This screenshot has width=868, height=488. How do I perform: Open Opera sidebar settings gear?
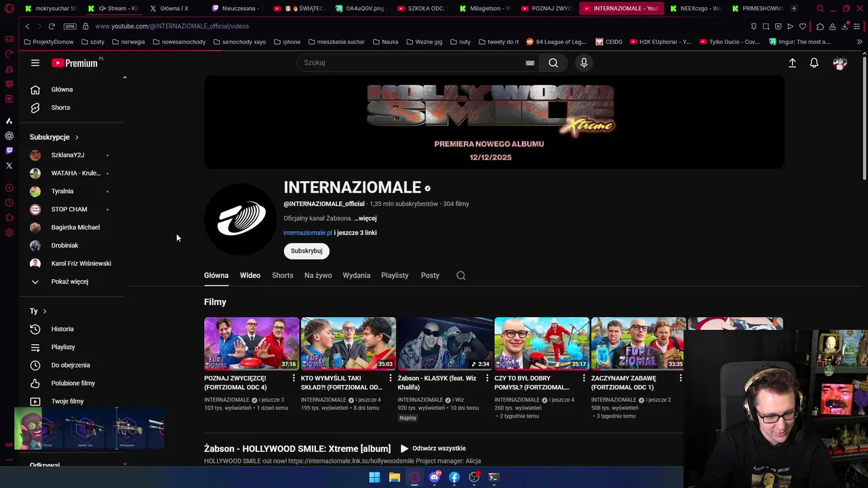point(9,232)
